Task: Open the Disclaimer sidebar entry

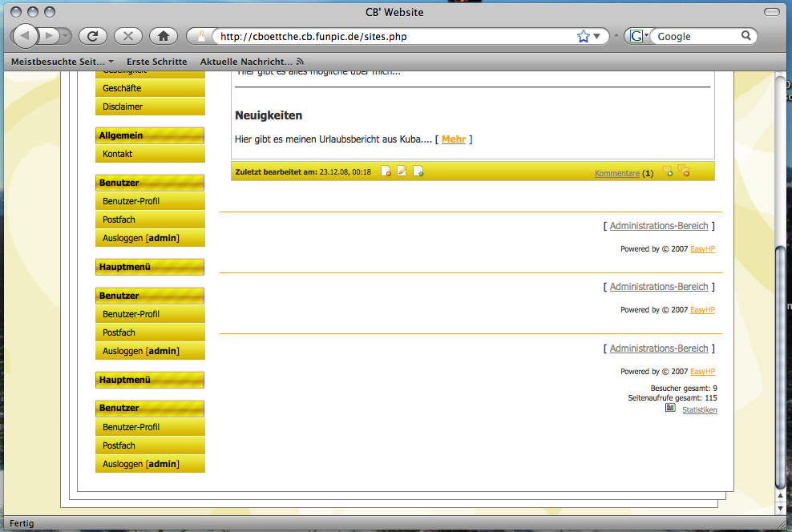Action: [x=123, y=107]
